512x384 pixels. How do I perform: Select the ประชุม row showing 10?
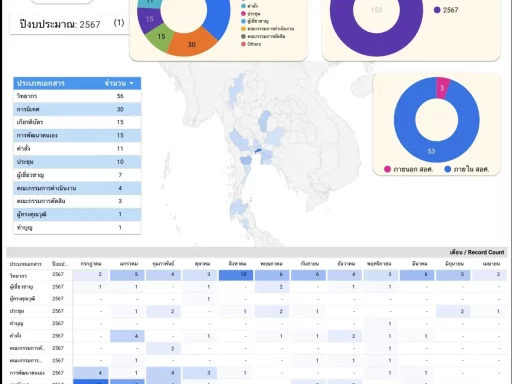pos(77,162)
